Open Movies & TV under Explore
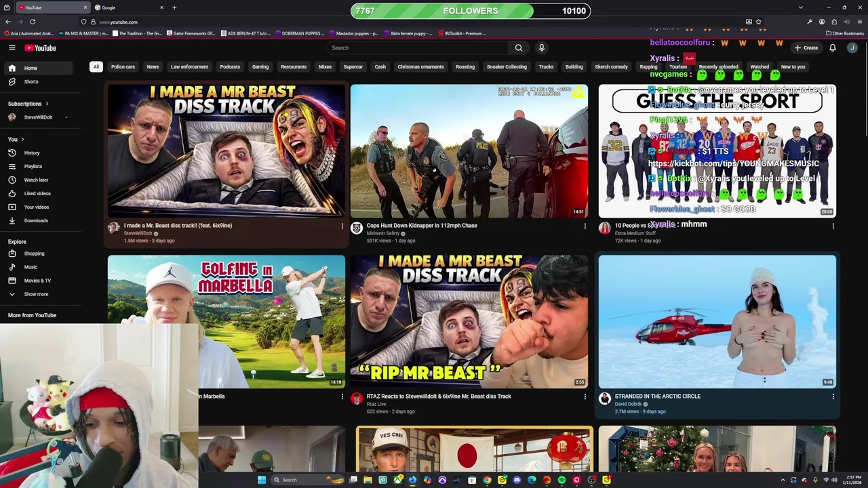This screenshot has height=488, width=868. click(x=39, y=281)
